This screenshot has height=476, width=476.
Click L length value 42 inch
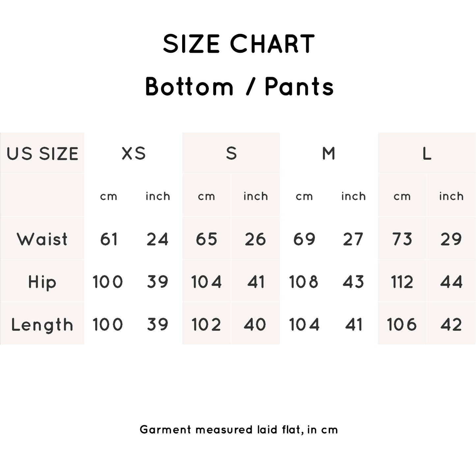coord(451,325)
